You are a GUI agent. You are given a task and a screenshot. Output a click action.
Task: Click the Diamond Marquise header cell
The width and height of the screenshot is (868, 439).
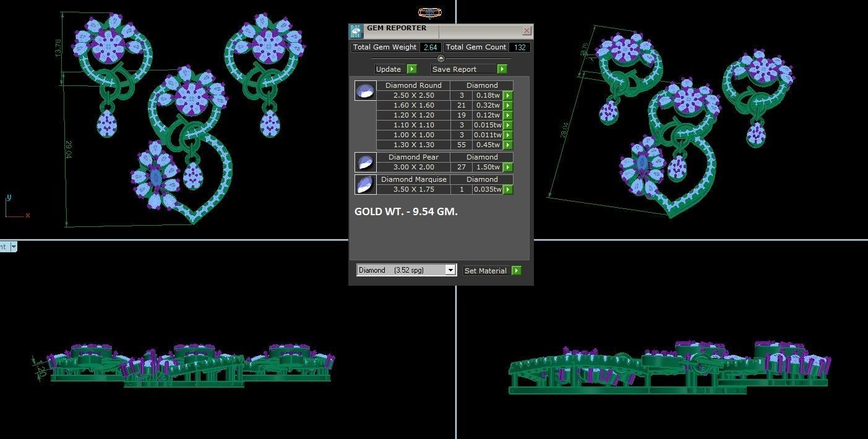[x=413, y=179]
